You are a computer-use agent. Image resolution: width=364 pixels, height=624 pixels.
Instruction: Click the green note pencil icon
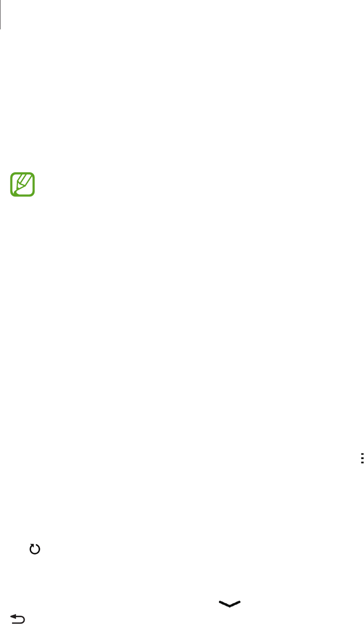point(22,185)
